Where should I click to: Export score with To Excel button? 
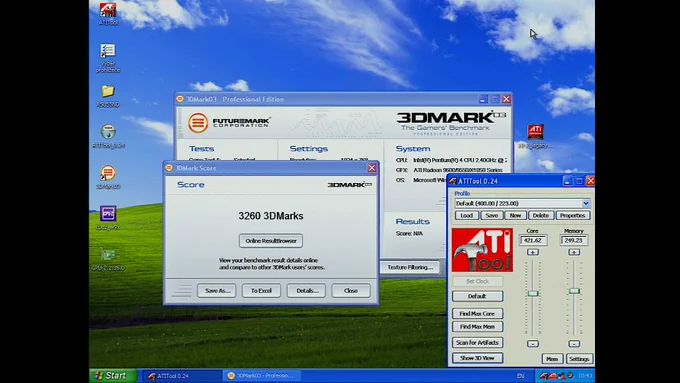coord(262,291)
